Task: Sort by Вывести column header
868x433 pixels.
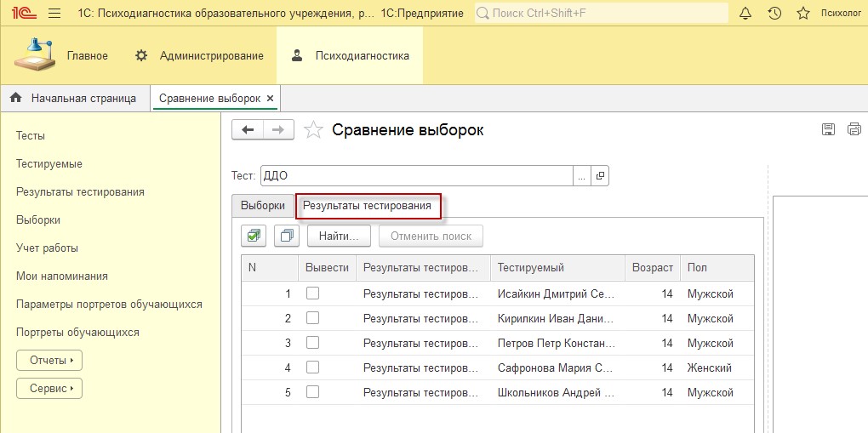Action: click(x=327, y=268)
